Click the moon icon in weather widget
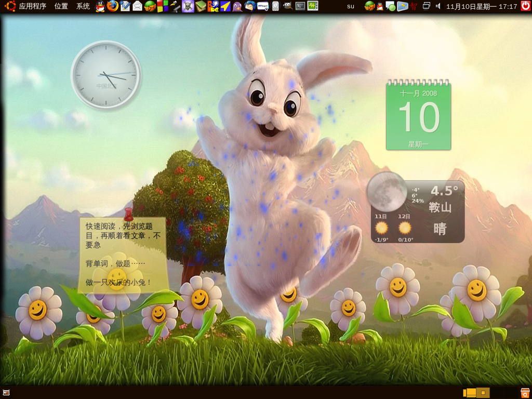The image size is (532, 399). (387, 192)
